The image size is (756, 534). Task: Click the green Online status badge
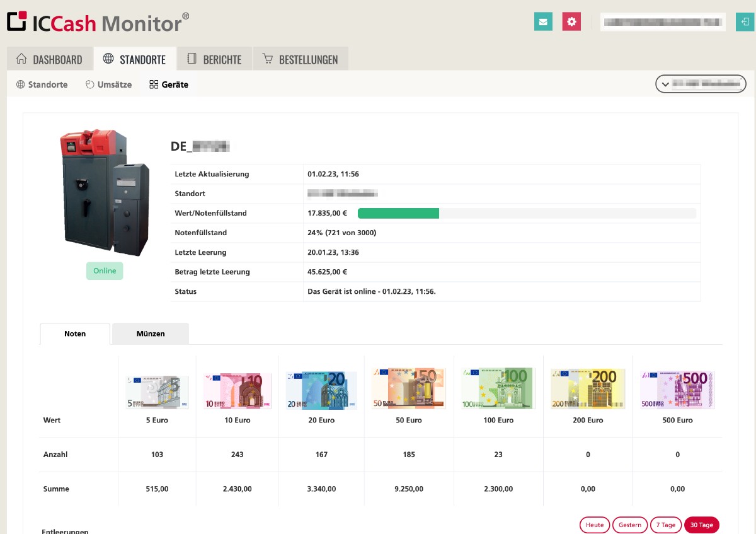point(105,271)
